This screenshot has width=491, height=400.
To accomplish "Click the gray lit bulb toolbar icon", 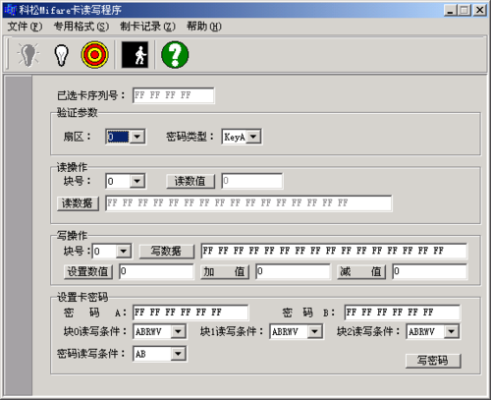I will pos(28,55).
